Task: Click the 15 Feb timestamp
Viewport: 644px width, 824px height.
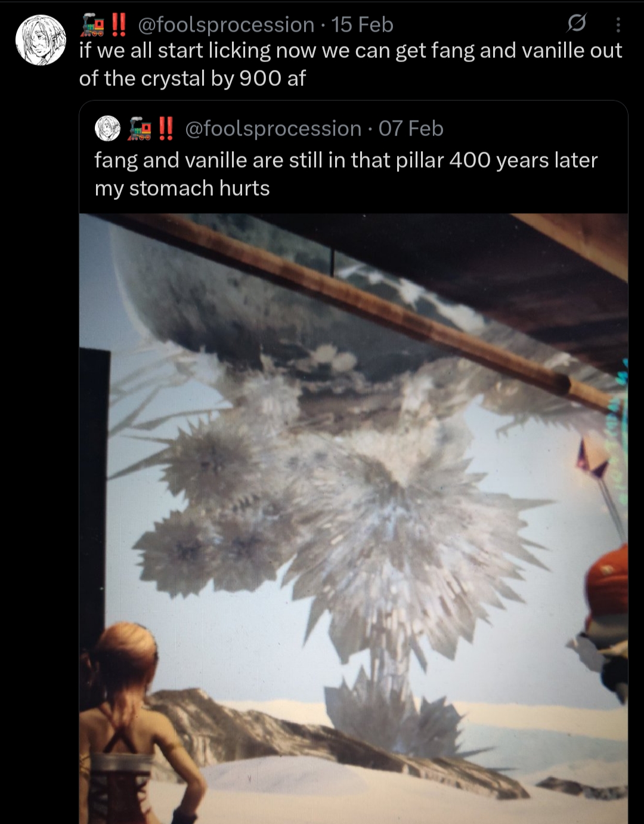Action: (363, 24)
